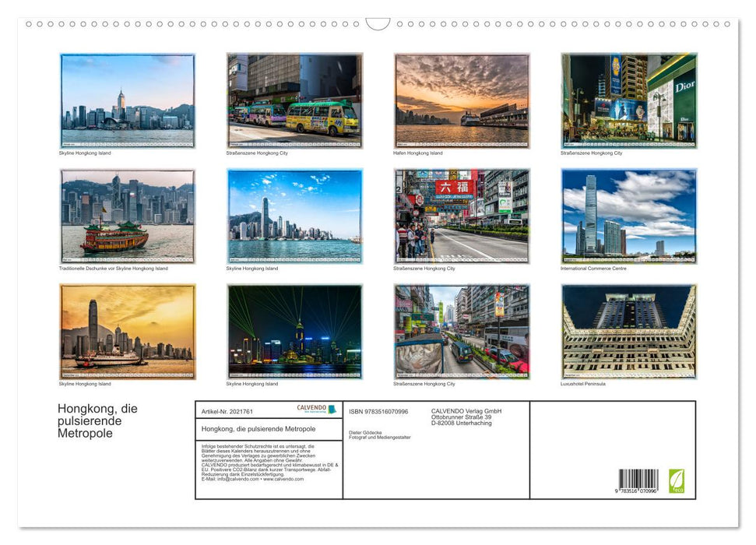The image size is (756, 545).
Task: Open the Luxushotel Peninsula courtyard photo
Action: pyautogui.click(x=629, y=332)
